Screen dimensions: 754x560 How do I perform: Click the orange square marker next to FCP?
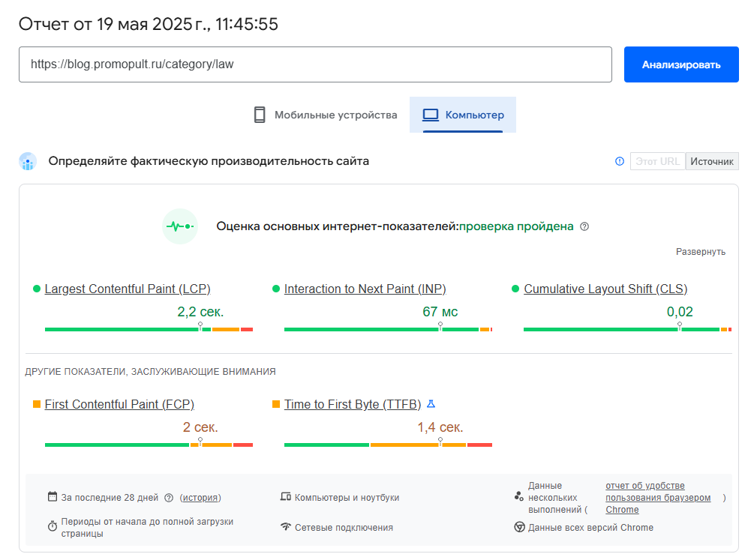click(37, 404)
